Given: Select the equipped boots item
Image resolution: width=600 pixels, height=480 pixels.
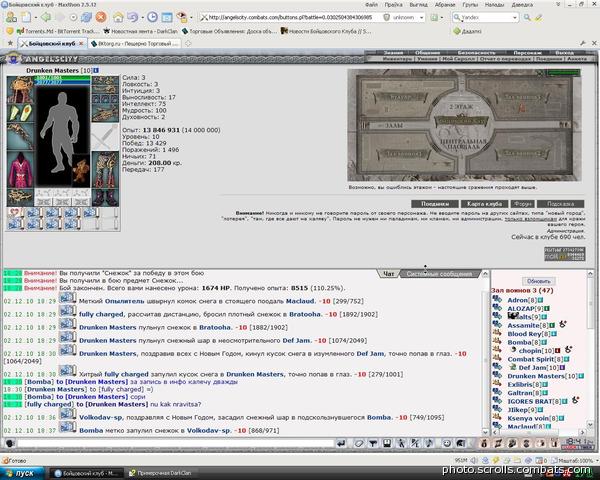Looking at the screenshot, I should click(x=105, y=198).
